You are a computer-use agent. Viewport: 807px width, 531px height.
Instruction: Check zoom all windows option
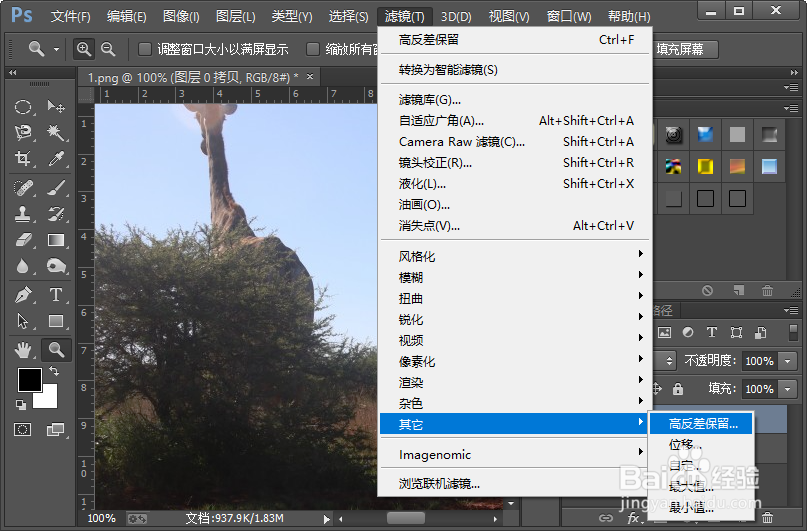(x=312, y=49)
